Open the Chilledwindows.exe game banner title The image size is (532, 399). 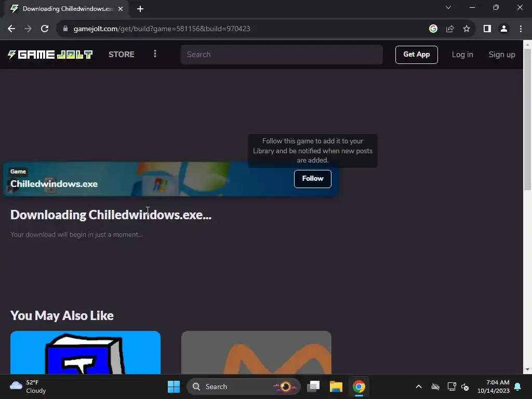tap(54, 184)
